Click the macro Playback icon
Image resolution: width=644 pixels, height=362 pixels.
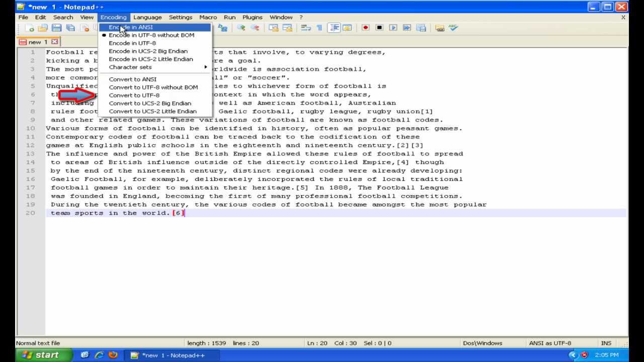tap(393, 28)
